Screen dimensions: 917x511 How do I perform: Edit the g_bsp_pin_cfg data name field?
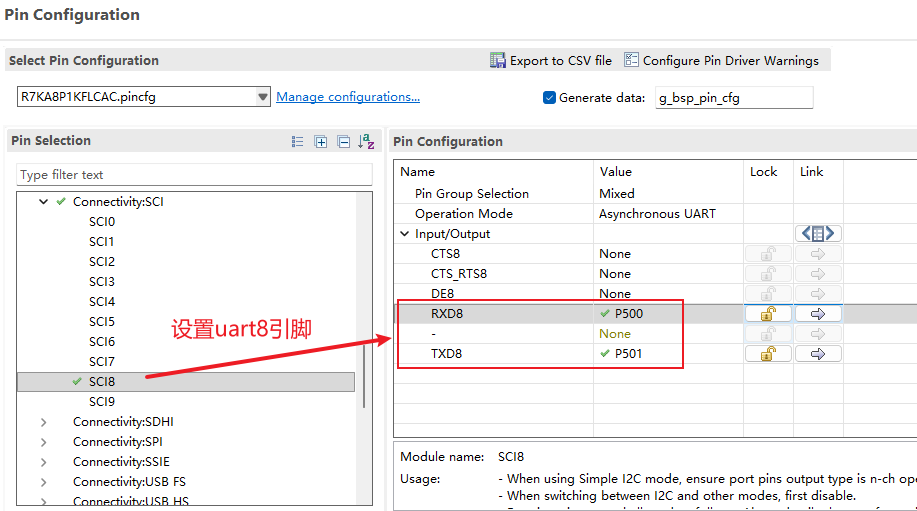tap(734, 98)
